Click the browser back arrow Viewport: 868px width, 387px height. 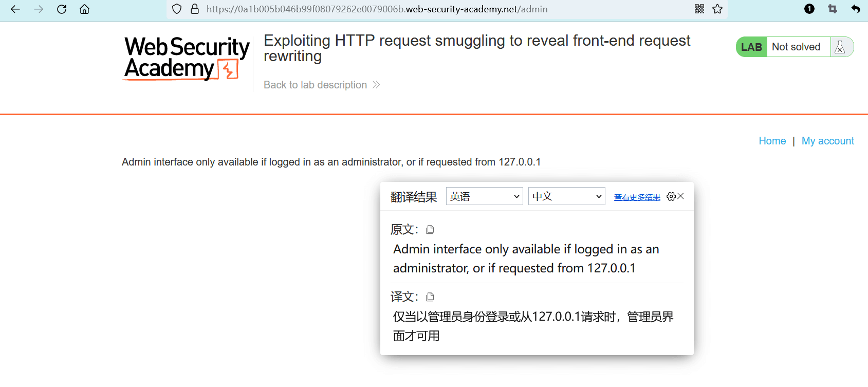15,9
